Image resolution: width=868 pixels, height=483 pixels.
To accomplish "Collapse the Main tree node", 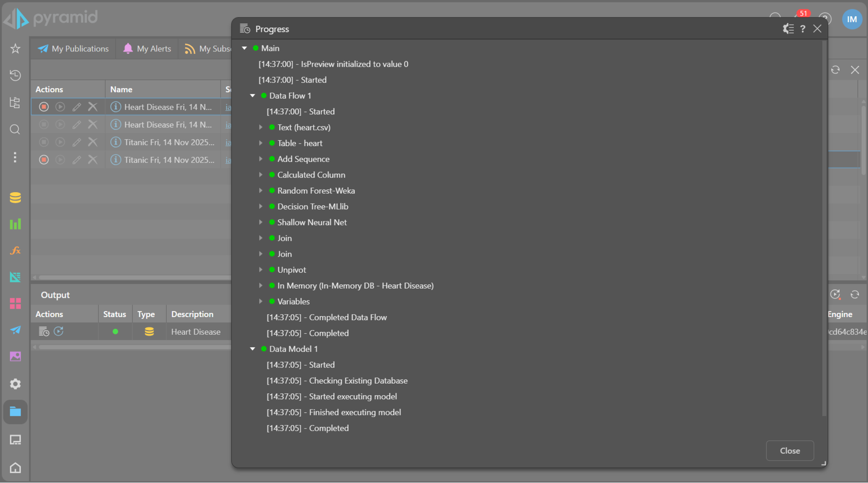I will pyautogui.click(x=245, y=48).
